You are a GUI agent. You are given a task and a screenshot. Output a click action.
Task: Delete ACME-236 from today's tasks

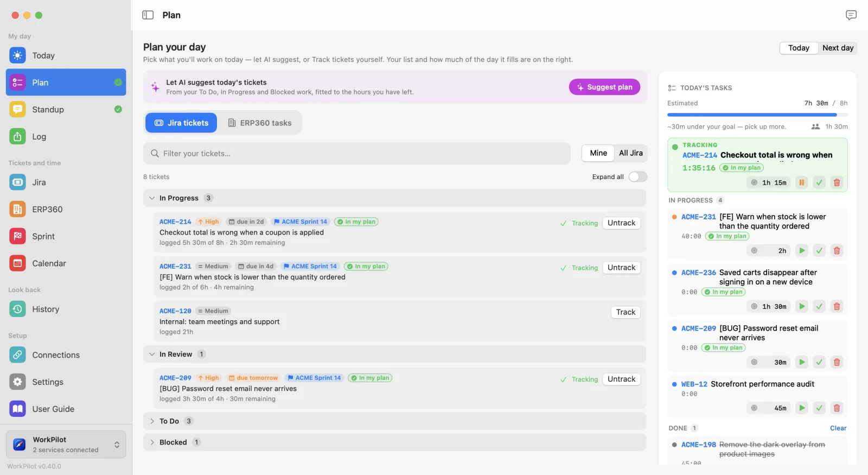click(837, 307)
